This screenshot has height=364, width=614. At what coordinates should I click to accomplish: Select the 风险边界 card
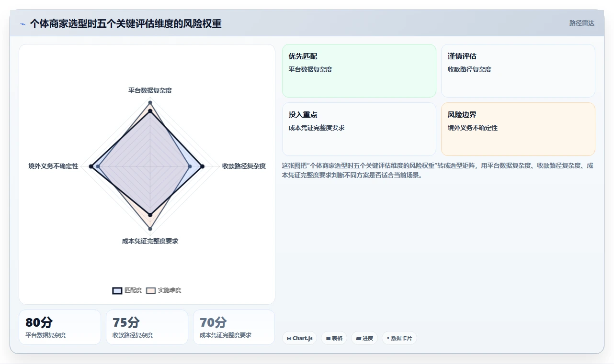coord(518,129)
